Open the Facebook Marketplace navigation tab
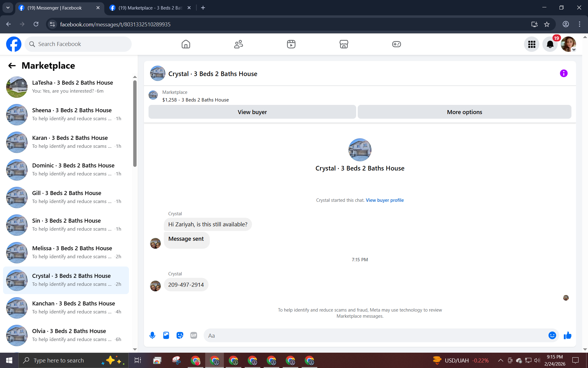The width and height of the screenshot is (588, 368). [x=344, y=44]
